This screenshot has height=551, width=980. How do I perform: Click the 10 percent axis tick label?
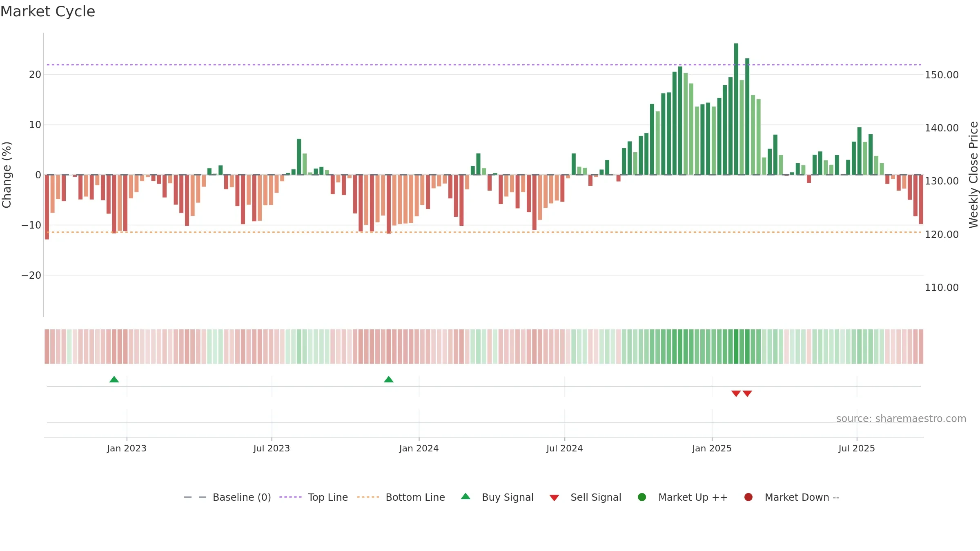(x=35, y=124)
